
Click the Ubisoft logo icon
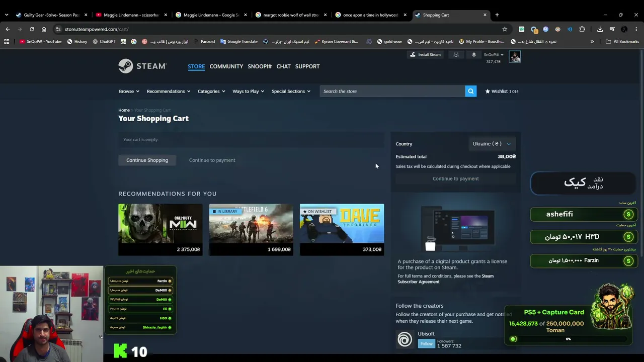[x=405, y=339]
